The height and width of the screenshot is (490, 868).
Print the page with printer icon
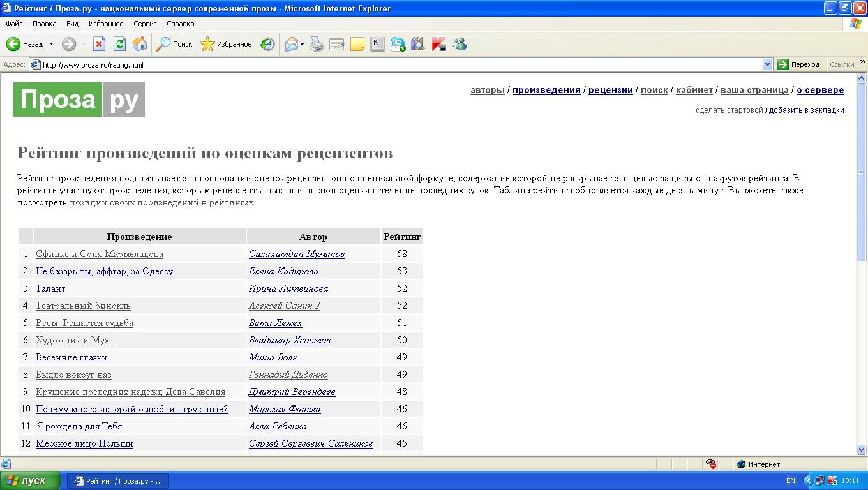[317, 44]
